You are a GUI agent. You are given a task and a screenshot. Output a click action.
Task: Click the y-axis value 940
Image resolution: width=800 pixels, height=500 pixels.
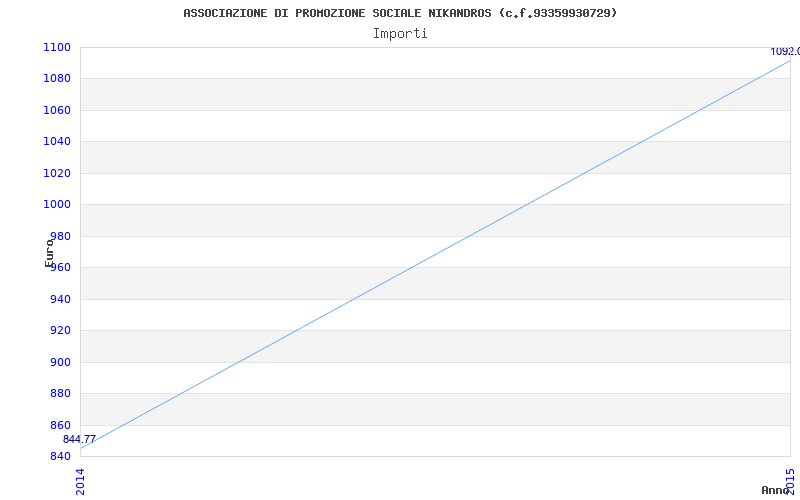[60, 299]
